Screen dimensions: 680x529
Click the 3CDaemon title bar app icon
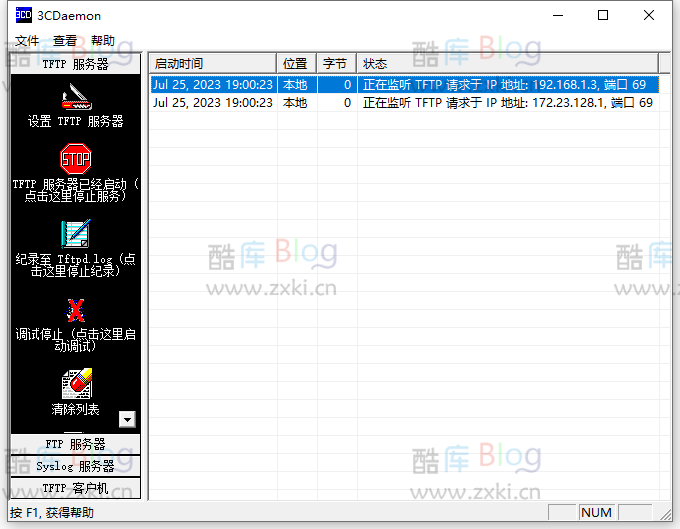coord(23,15)
